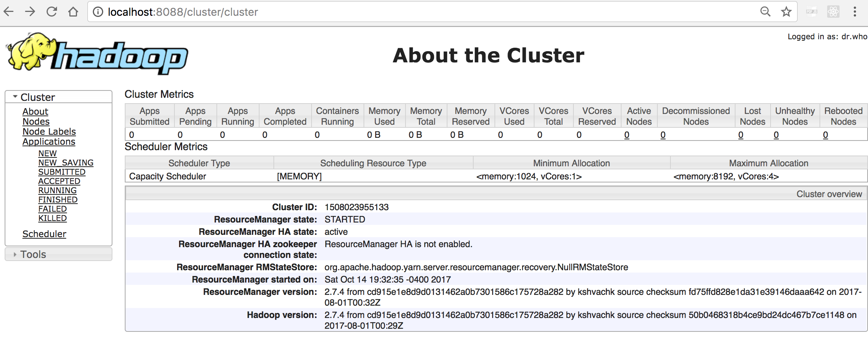Viewport: 868px width, 348px height.
Task: Click the active HA state value
Action: (336, 232)
